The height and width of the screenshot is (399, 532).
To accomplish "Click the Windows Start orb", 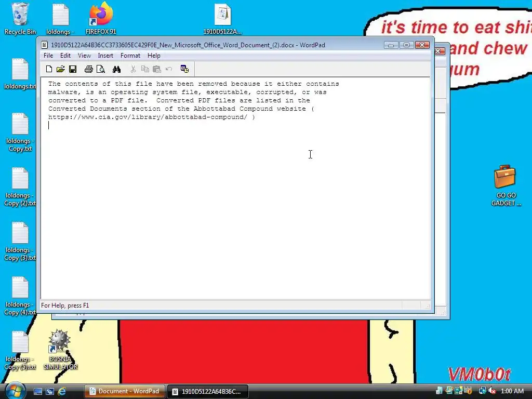I will click(x=15, y=391).
